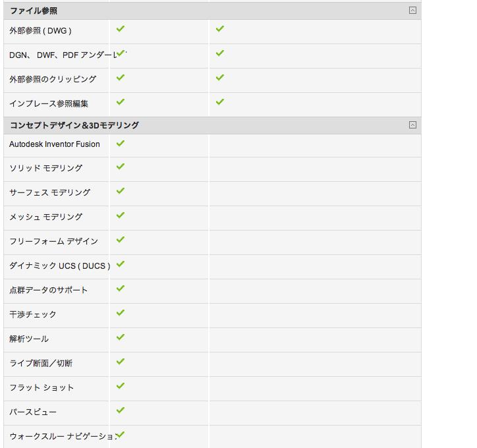Click the ダイナミック UCS (DUCS) label
477x448 pixels.
point(59,266)
